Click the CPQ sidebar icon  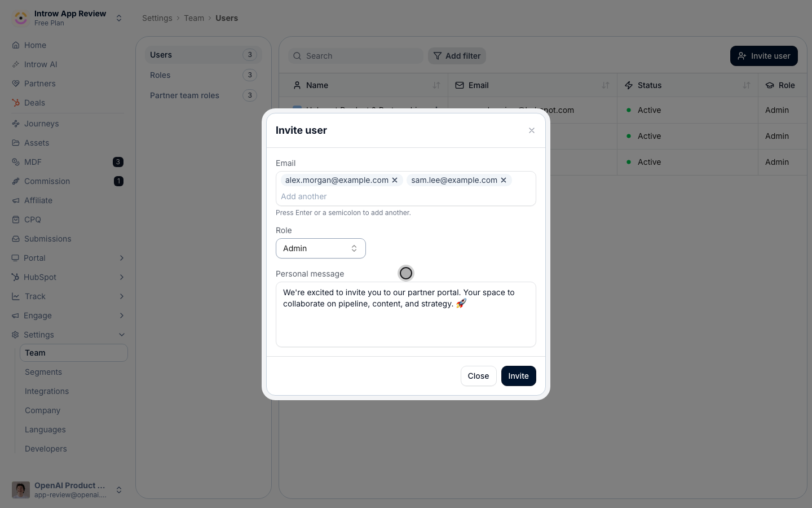[x=16, y=220]
